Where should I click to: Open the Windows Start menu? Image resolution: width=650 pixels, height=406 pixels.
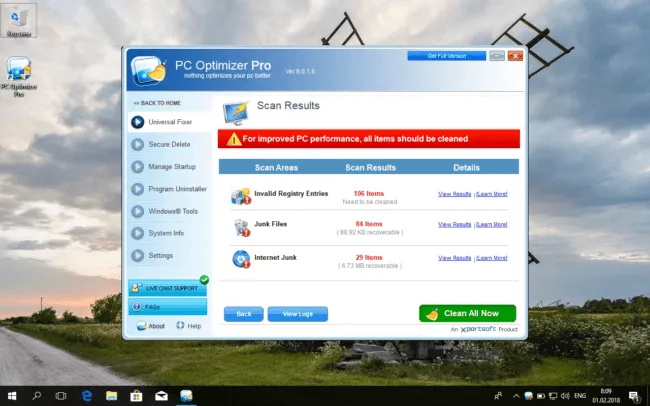tap(12, 396)
